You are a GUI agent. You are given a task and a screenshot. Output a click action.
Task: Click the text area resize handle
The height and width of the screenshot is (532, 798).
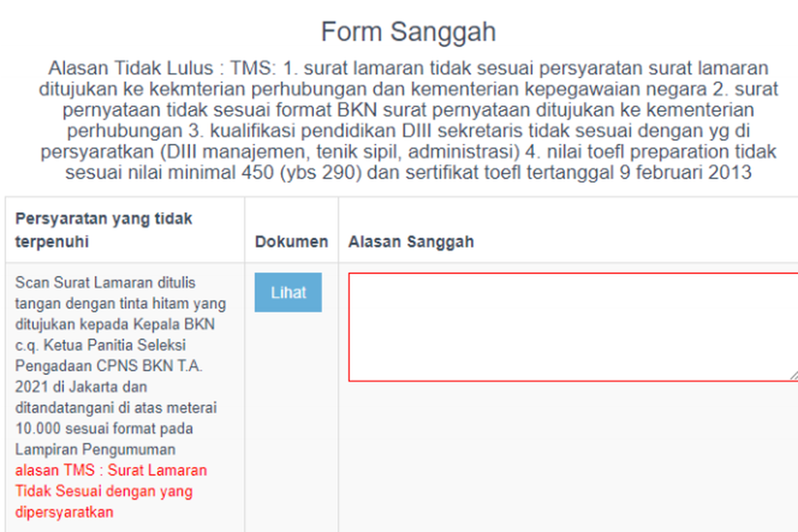(x=793, y=376)
